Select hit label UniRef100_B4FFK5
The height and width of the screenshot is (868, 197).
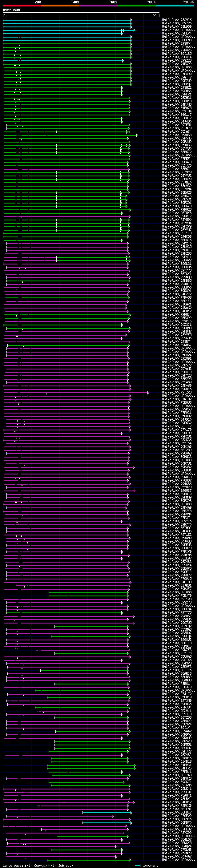(x=177, y=768)
